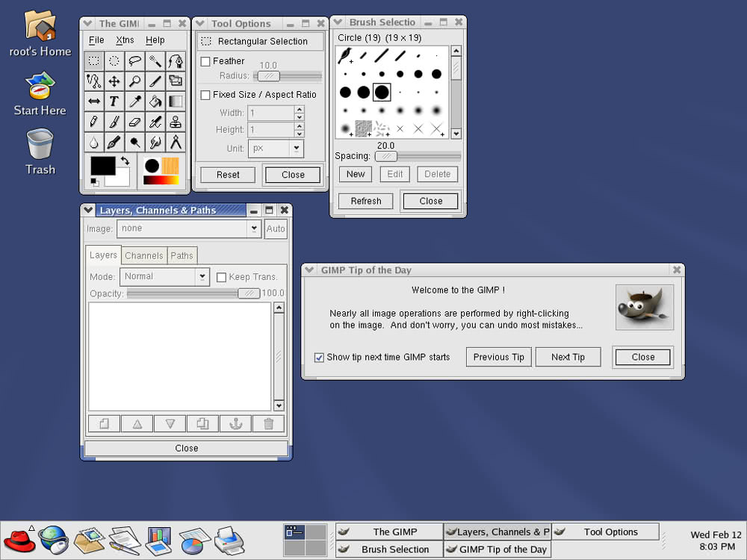Select the Flip tool

click(x=94, y=102)
